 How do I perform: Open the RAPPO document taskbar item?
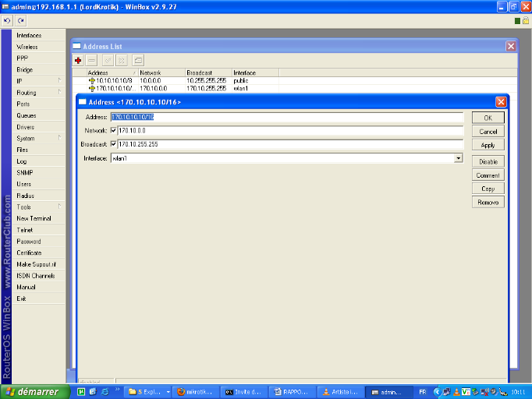pos(292,392)
